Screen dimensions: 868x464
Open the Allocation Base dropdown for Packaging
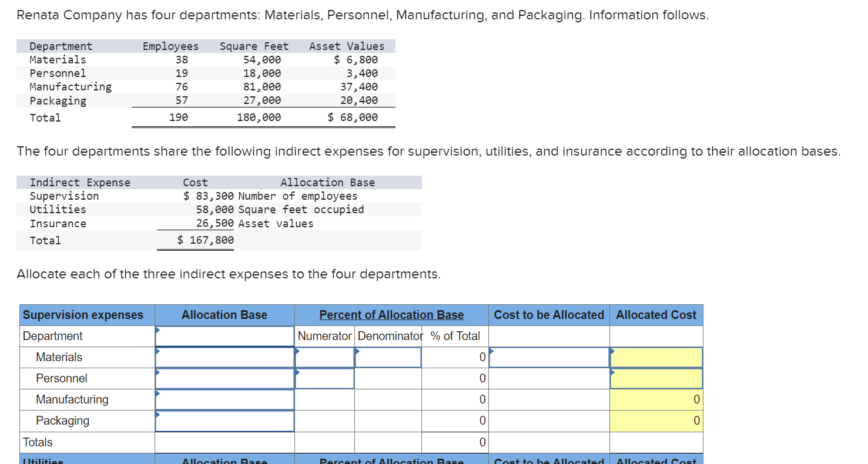224,421
